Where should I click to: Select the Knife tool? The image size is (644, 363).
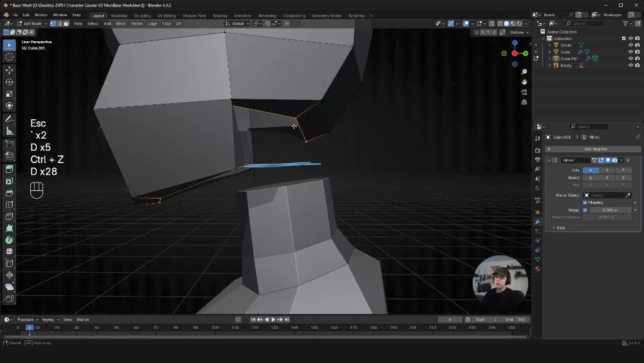pos(9,216)
